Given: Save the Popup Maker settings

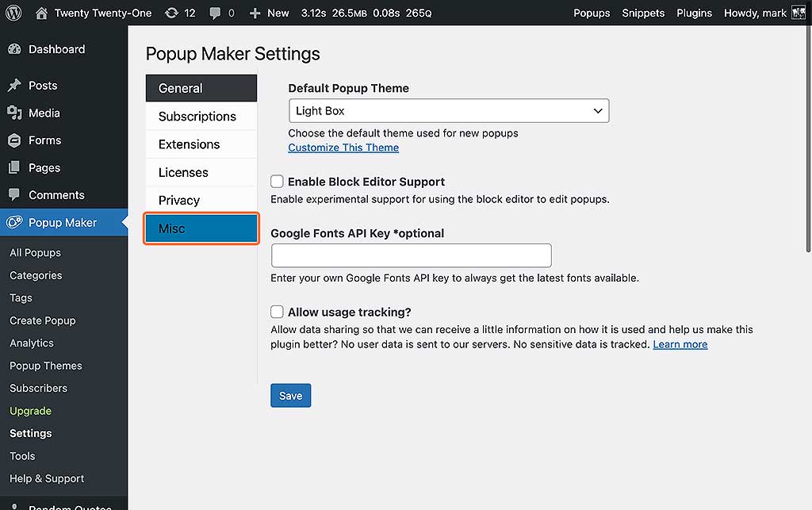Looking at the screenshot, I should click(x=290, y=396).
